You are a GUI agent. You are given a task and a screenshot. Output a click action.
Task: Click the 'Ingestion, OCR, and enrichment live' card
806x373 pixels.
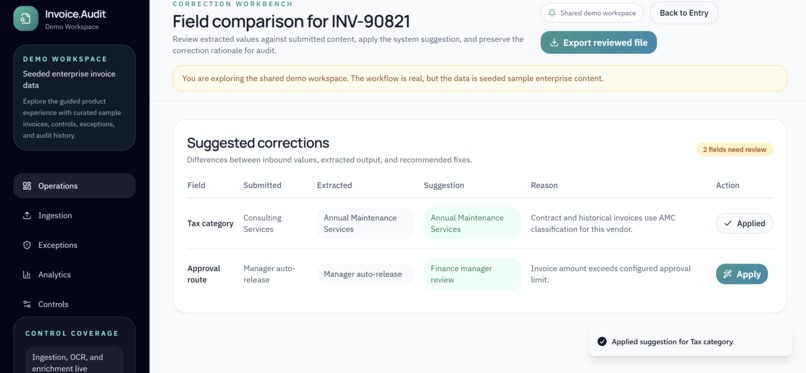75,359
